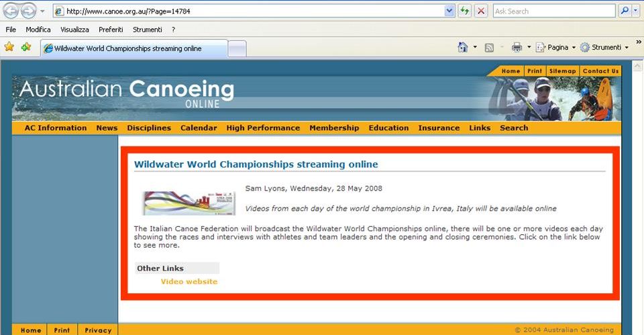The width and height of the screenshot is (644, 335).
Task: Click the browser Home page icon
Action: (463, 47)
